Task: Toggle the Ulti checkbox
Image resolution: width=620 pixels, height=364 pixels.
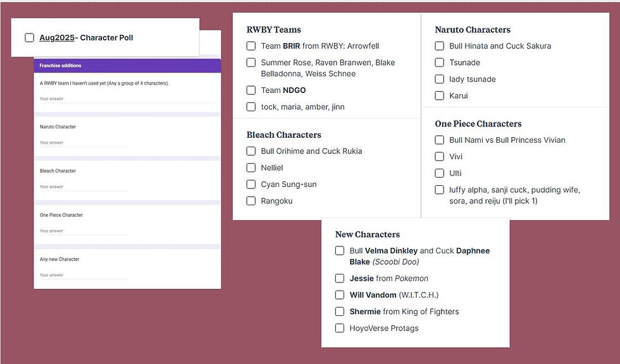Action: [x=440, y=173]
